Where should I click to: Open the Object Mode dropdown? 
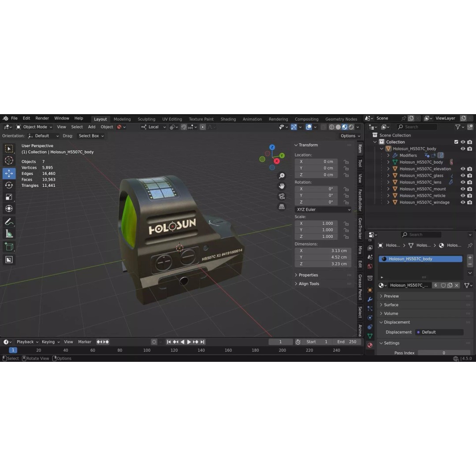34,127
